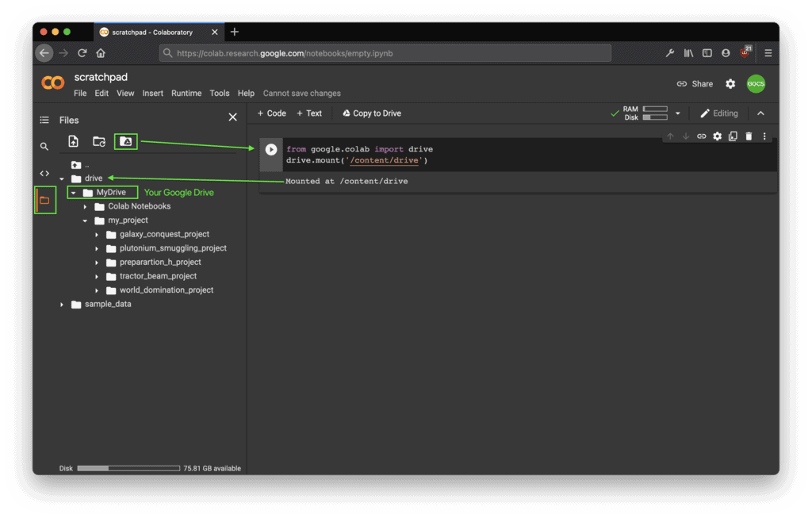Click the Disk usage bar in toolbar

pos(655,117)
